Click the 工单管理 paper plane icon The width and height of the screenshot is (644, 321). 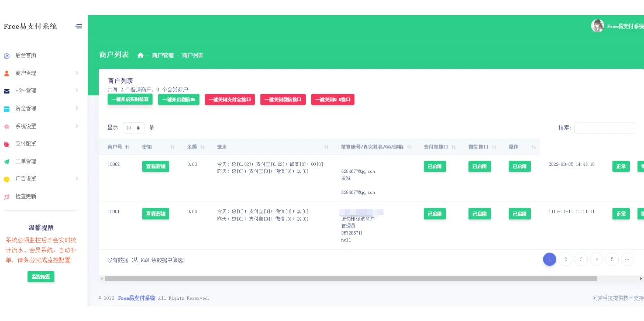(x=6, y=161)
